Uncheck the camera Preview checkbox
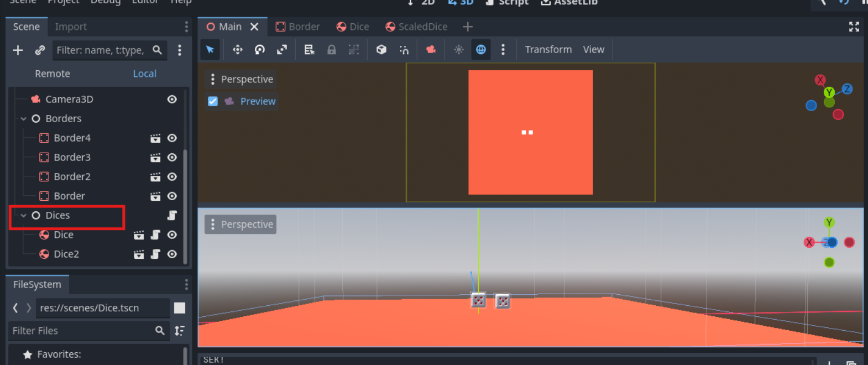868x365 pixels. (x=213, y=101)
